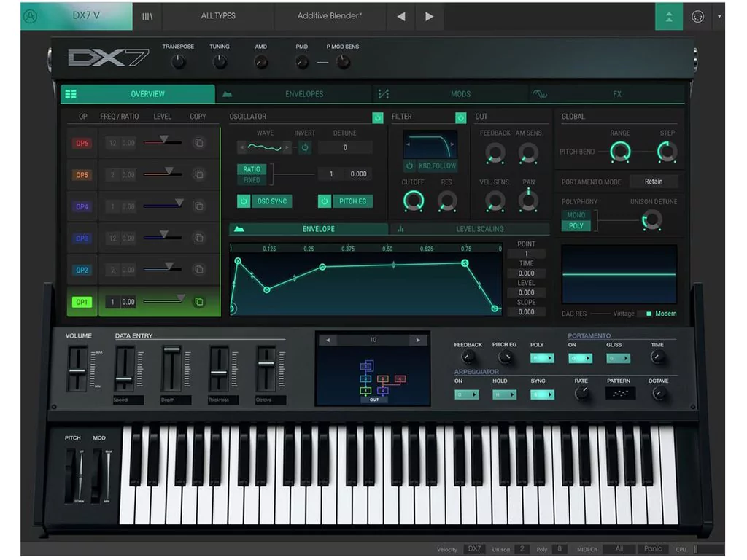747x560 pixels.
Task: Select the previous algorithm arrow
Action: [328, 340]
